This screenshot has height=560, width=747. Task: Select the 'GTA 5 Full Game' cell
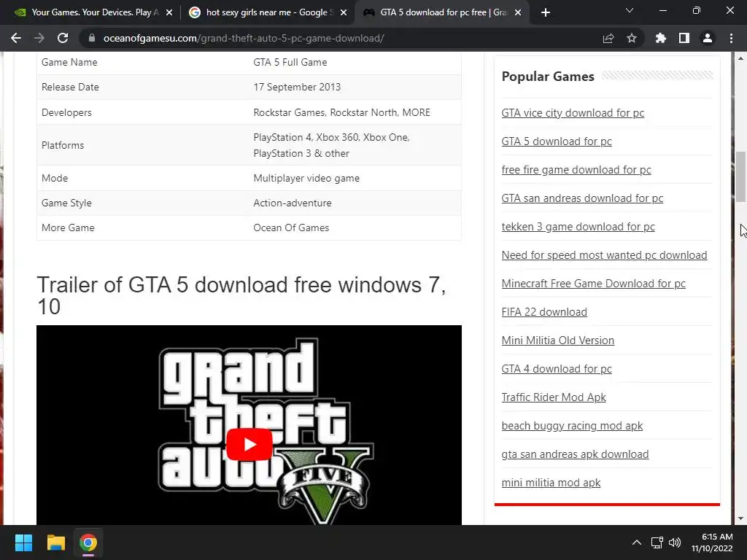point(290,63)
